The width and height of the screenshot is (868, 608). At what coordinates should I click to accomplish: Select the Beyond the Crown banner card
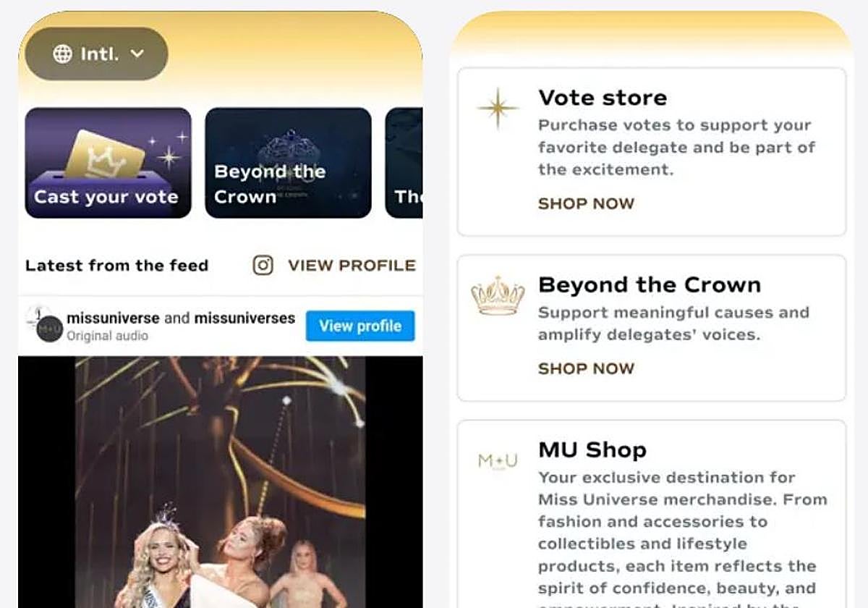(288, 163)
